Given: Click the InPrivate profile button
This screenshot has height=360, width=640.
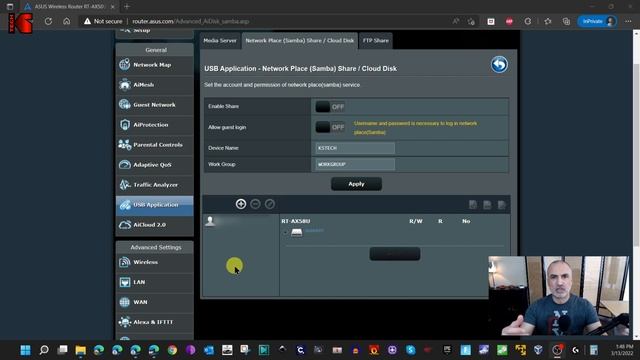Looking at the screenshot, I should tap(597, 21).
